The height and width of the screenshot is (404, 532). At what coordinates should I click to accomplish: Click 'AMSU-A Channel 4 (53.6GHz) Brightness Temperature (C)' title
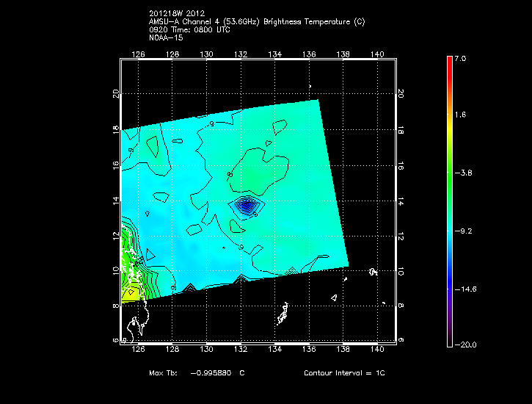click(x=257, y=22)
